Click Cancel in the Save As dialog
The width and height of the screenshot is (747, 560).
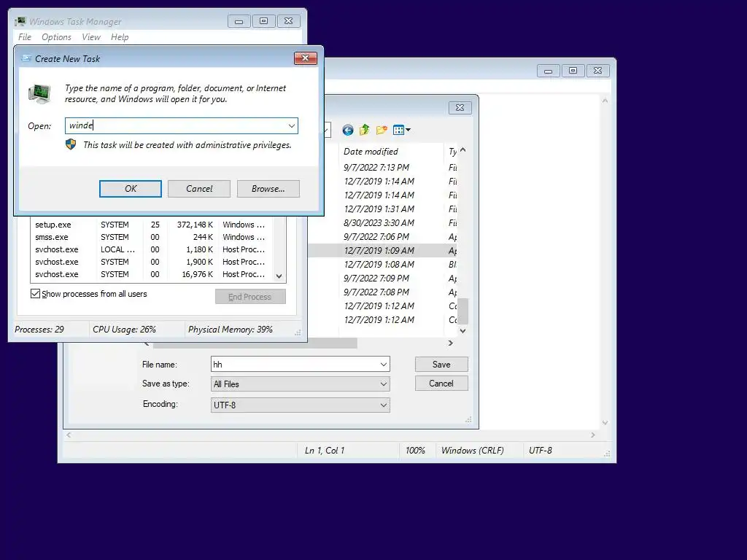click(441, 384)
